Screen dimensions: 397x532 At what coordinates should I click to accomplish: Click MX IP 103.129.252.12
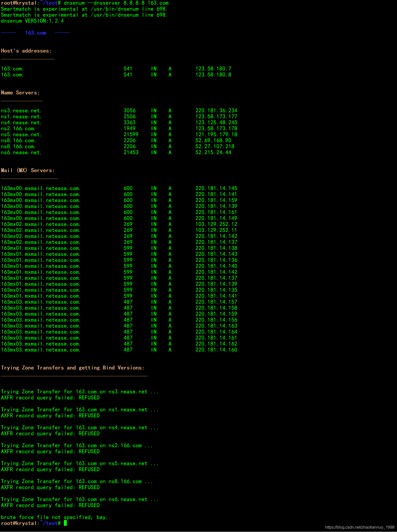pos(216,224)
